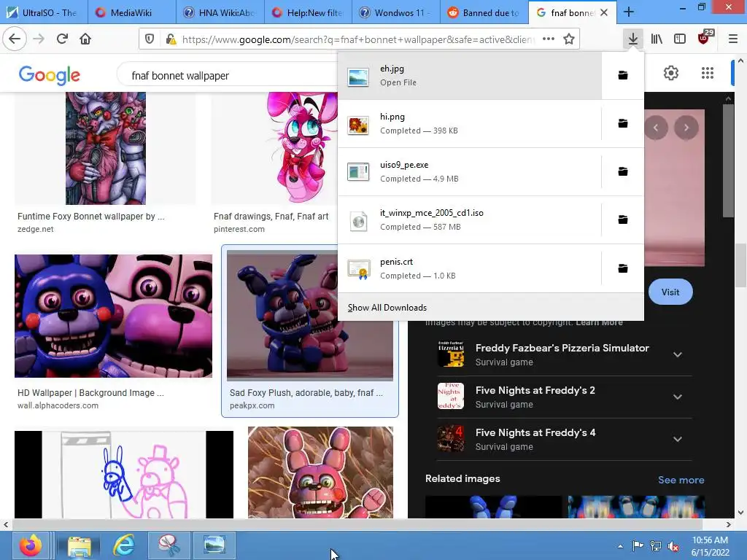
Task: Open the taskbar clock and date
Action: coord(710,546)
